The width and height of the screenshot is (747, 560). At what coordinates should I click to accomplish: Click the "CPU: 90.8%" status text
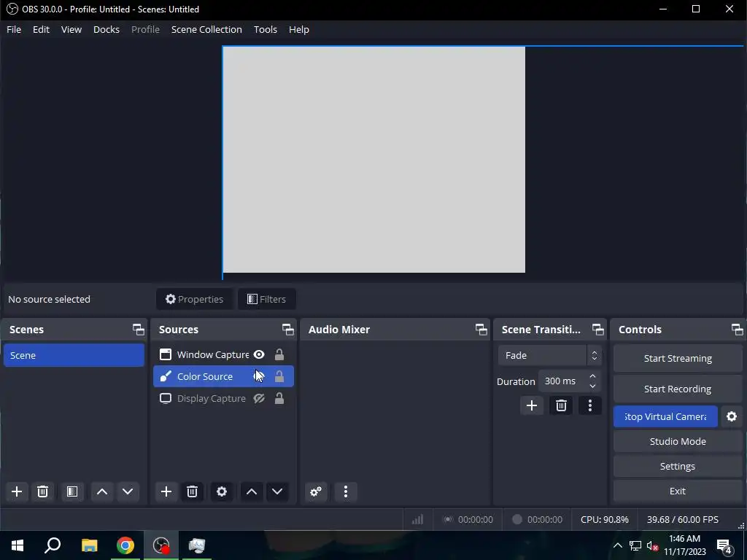coord(605,519)
